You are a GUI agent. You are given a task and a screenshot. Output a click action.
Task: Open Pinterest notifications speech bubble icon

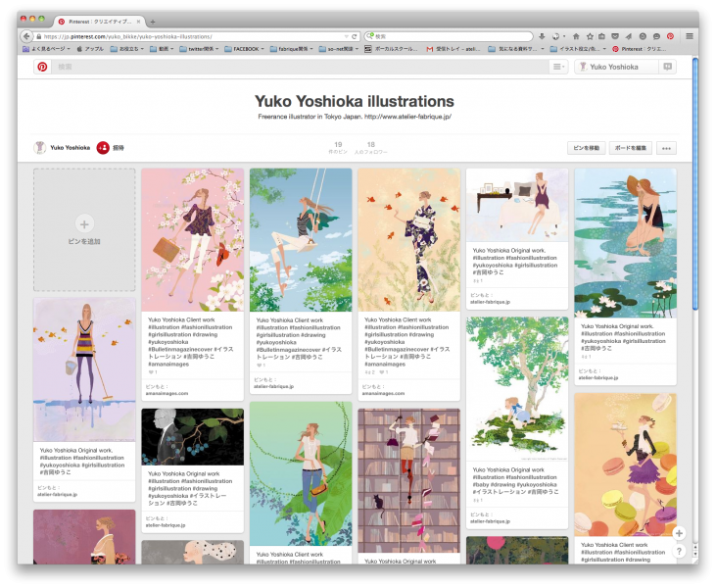668,67
